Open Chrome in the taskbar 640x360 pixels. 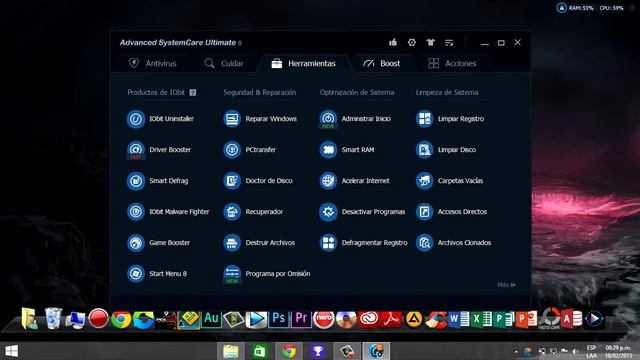coord(289,351)
